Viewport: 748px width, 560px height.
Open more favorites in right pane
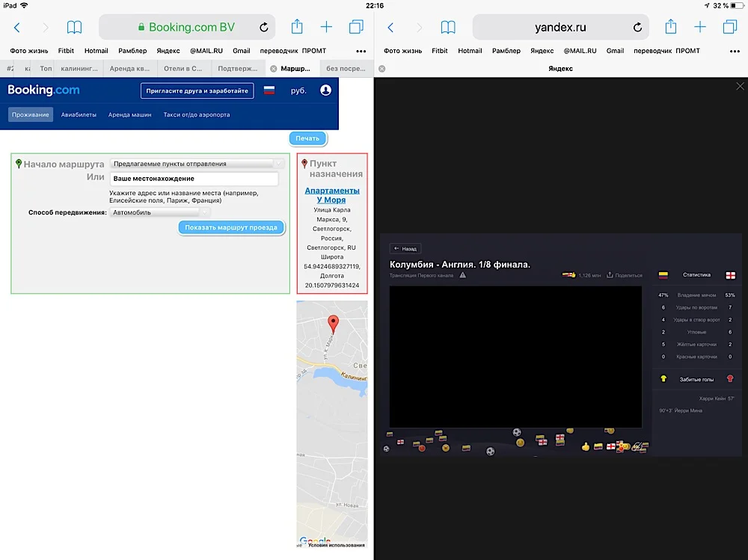735,51
